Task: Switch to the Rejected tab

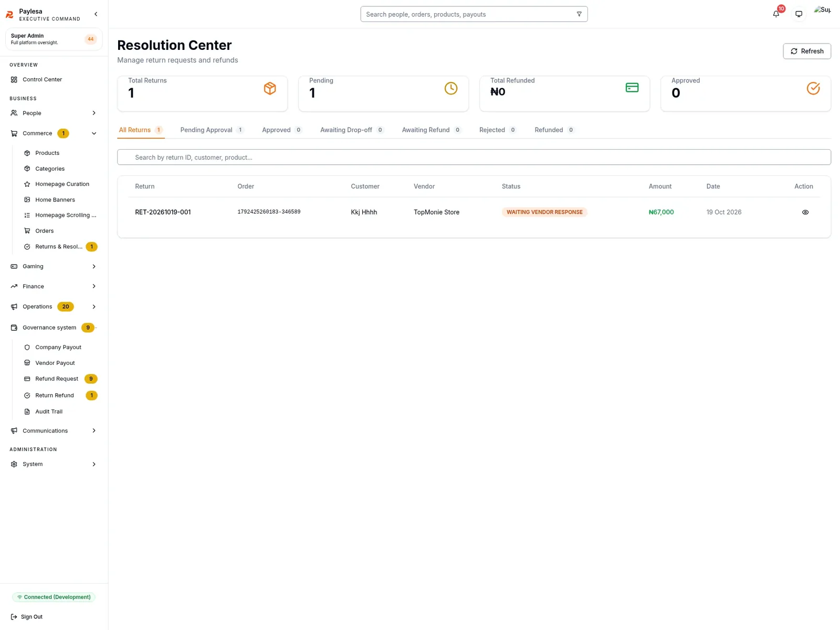Action: click(498, 130)
